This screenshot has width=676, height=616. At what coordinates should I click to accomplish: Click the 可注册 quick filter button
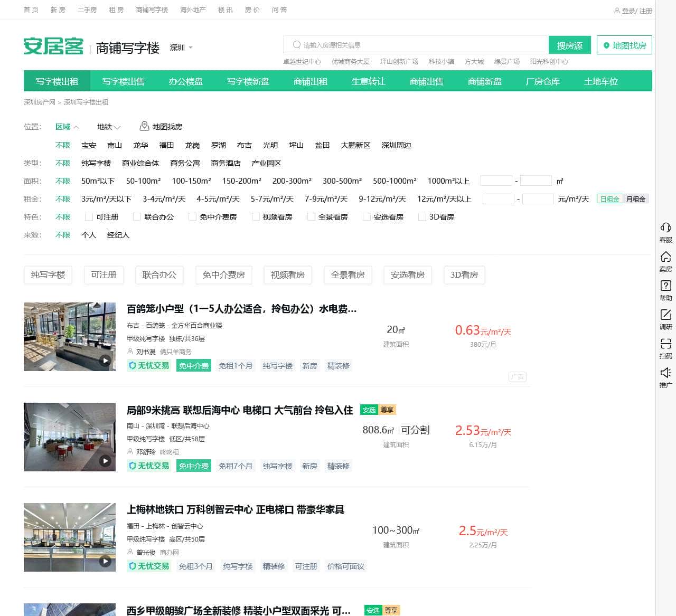tap(104, 275)
